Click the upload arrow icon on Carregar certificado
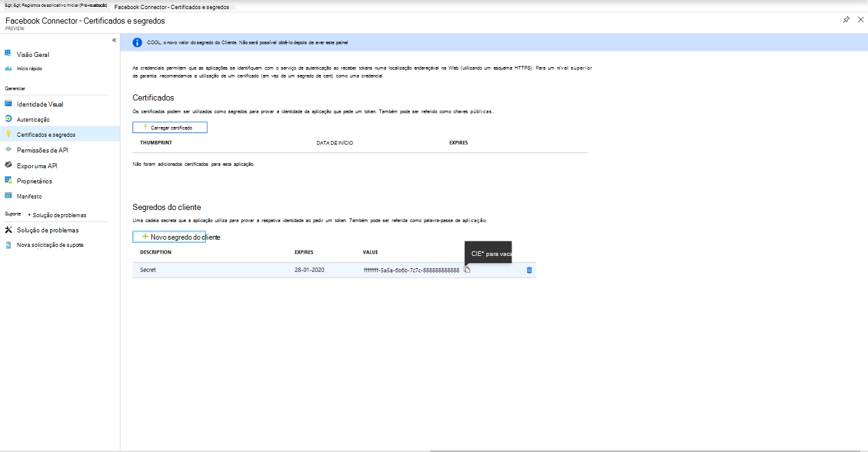 (x=145, y=128)
